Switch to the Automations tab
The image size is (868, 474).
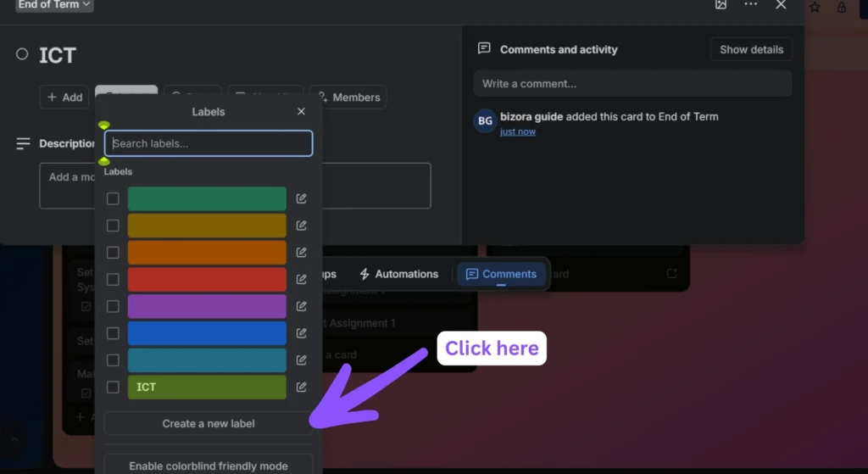tap(398, 274)
